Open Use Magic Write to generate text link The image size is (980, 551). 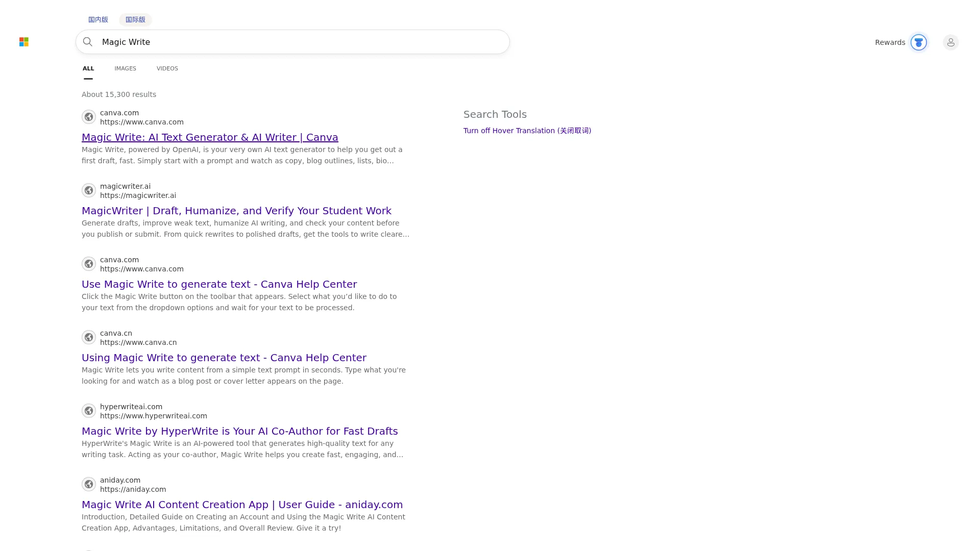click(219, 284)
